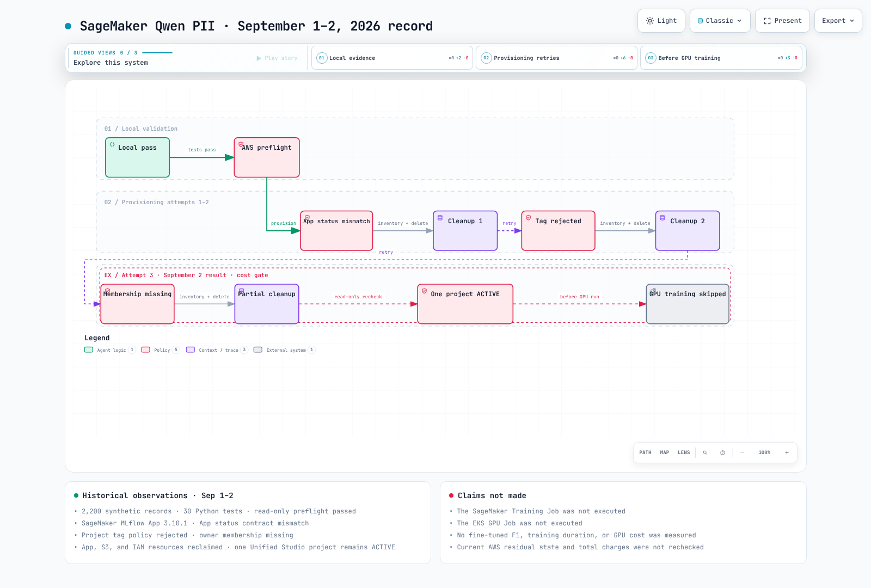Click the red Policy legend swatch
871x588 pixels.
point(146,350)
